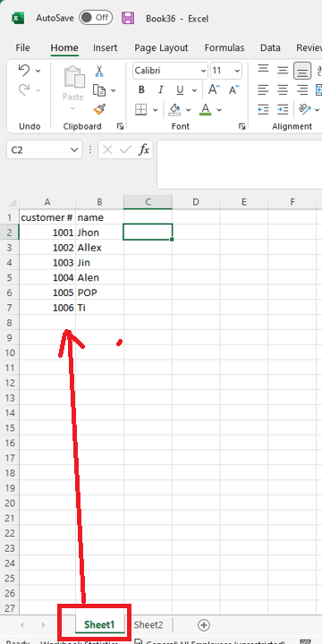The image size is (322, 644).
Task: Toggle AutoSave switch
Action: pos(96,18)
